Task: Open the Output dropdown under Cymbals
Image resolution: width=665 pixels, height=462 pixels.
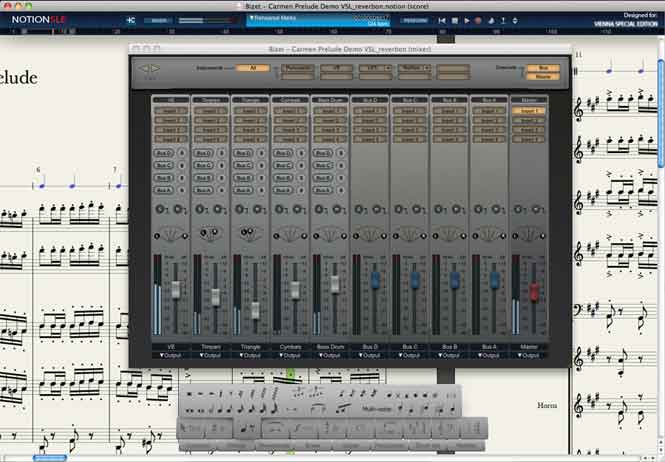Action: (290, 356)
